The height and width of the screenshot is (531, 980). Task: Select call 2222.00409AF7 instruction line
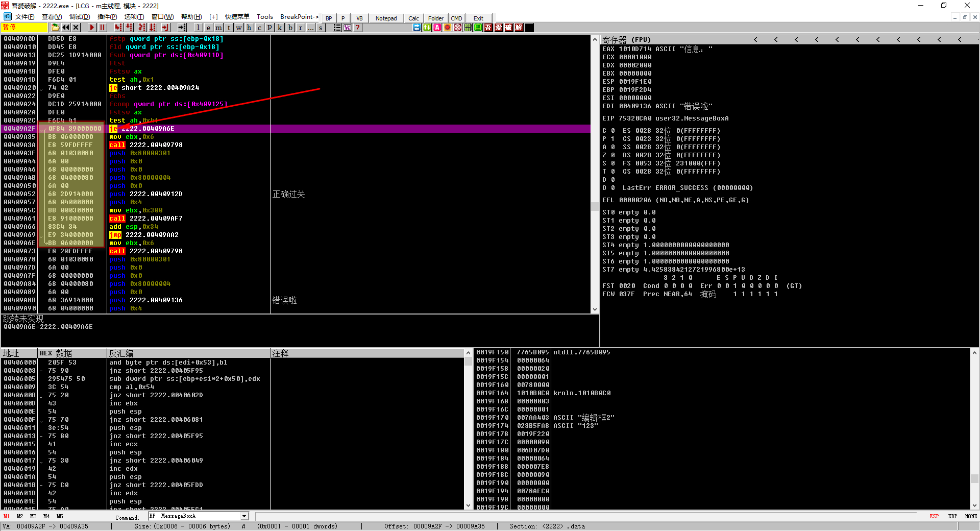click(x=297, y=219)
